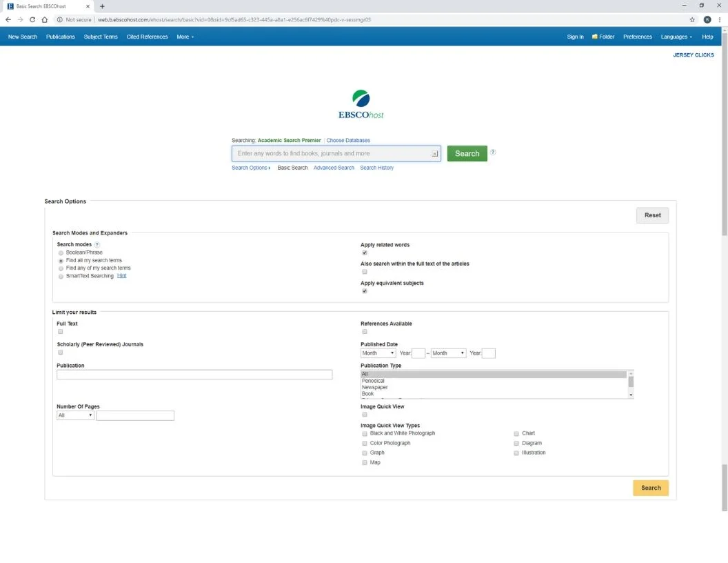Click the green Search button
The width and height of the screenshot is (728, 563).
click(467, 154)
